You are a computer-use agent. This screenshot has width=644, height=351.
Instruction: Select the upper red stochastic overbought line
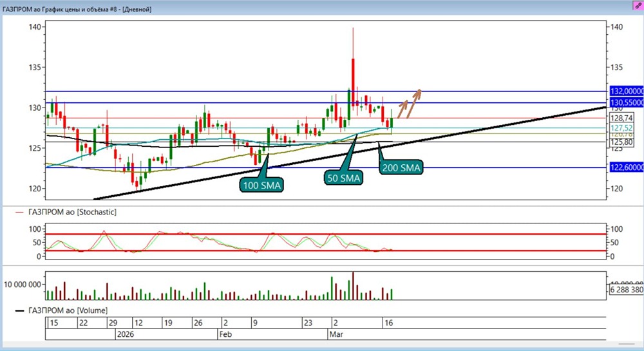[326, 234]
